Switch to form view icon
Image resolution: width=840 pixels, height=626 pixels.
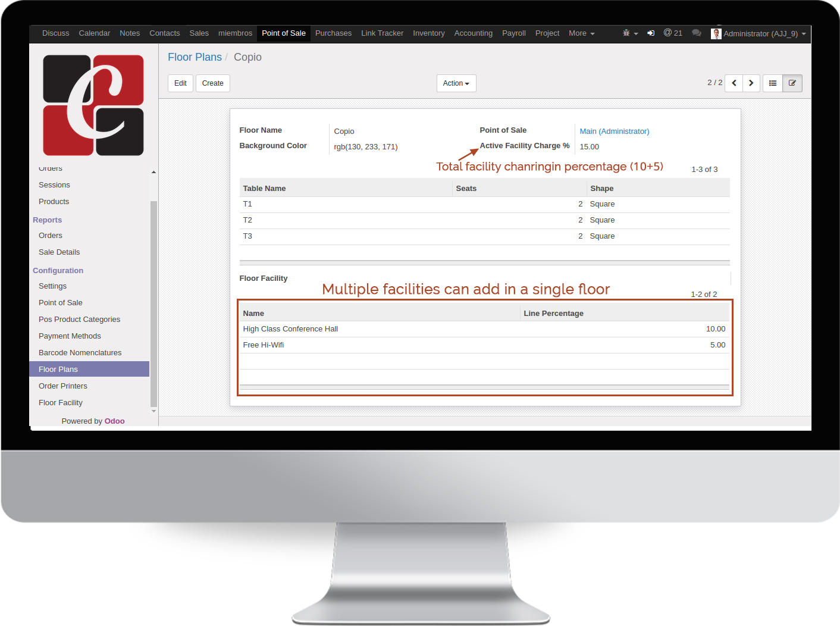point(792,83)
